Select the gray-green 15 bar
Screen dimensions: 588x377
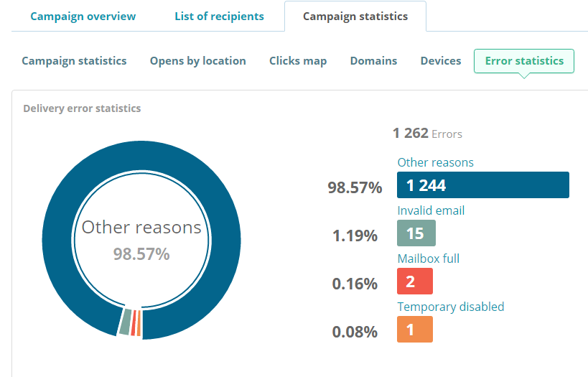[416, 233]
